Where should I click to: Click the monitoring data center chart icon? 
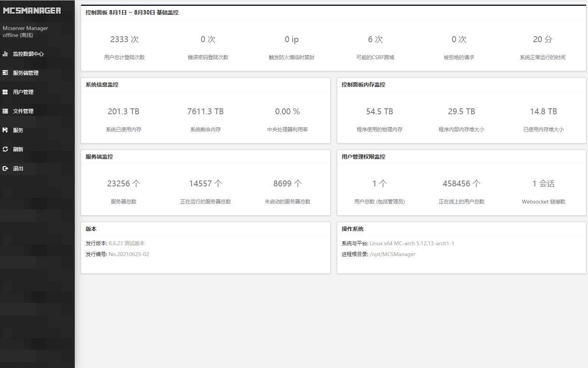click(5, 54)
